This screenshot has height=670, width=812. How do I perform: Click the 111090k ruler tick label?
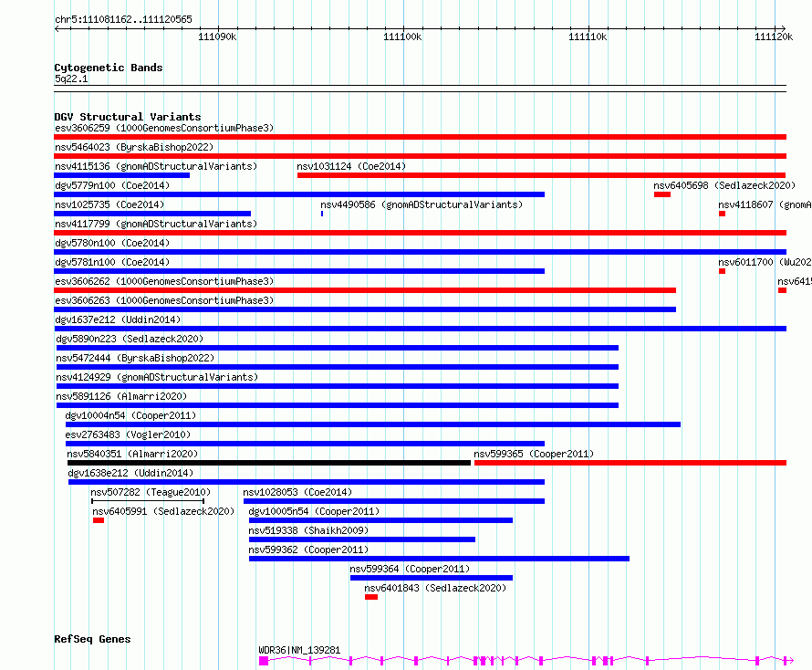(x=217, y=37)
